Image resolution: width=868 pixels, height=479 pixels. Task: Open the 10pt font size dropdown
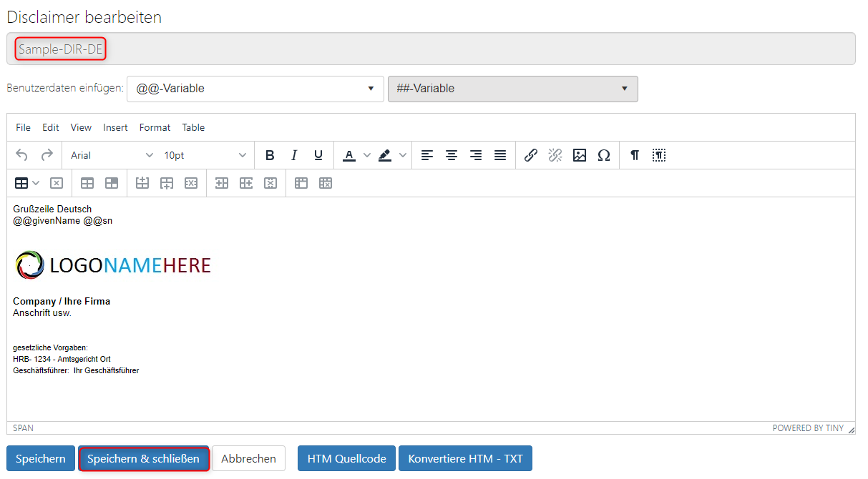point(205,155)
